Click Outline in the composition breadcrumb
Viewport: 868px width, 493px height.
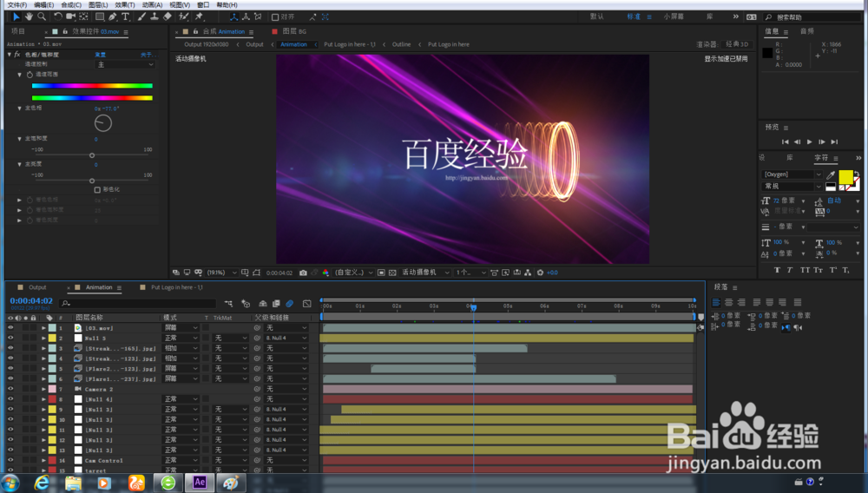tap(401, 44)
